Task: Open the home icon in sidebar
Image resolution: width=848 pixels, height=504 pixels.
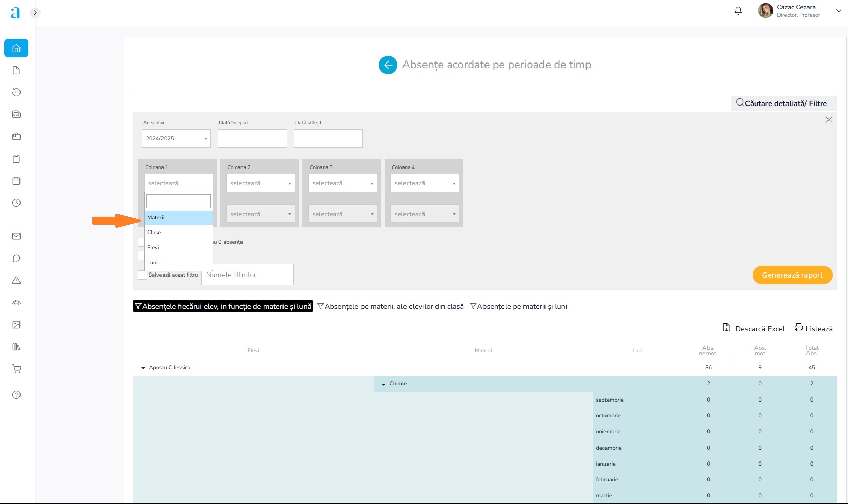Action: pos(16,49)
